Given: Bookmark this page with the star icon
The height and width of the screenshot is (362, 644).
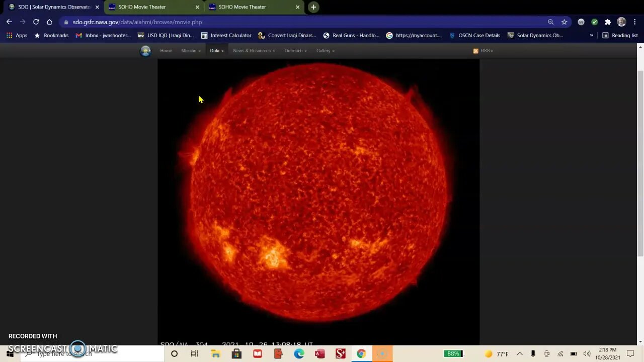Looking at the screenshot, I should pyautogui.click(x=564, y=22).
